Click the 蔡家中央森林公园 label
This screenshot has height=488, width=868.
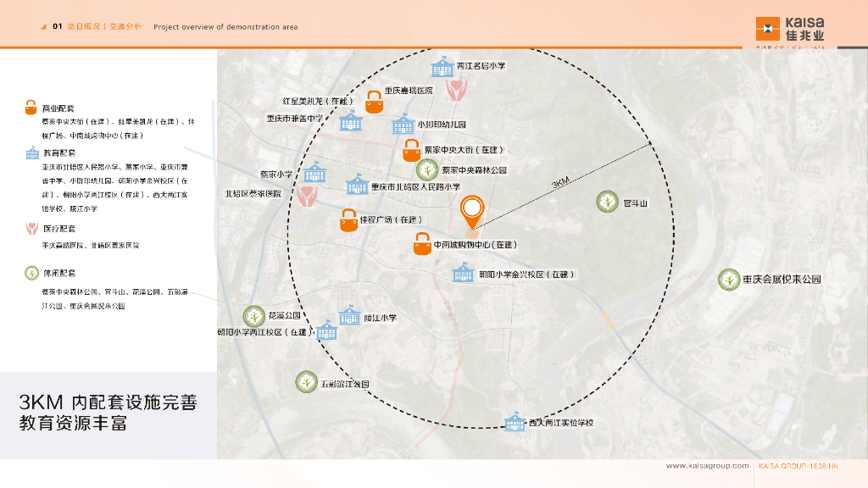point(475,170)
